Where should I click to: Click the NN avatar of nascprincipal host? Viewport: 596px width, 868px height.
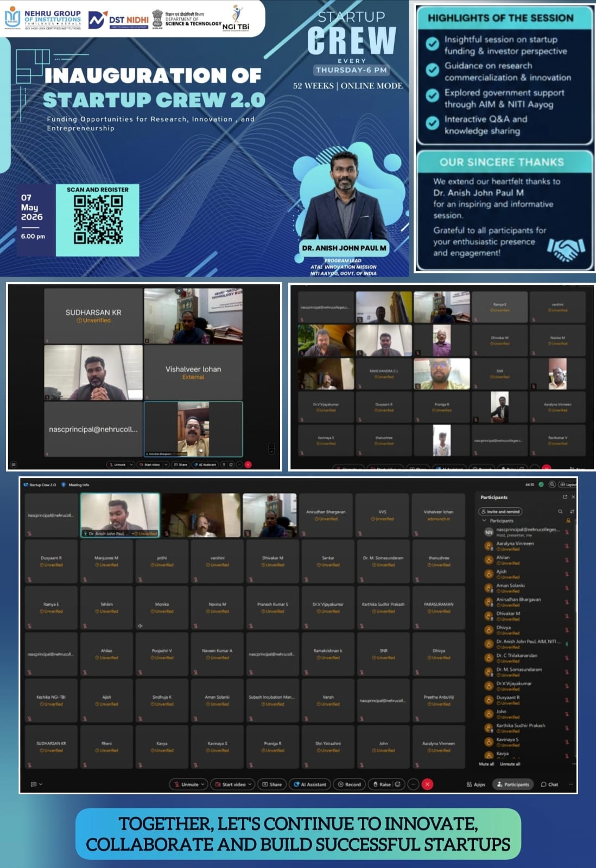489,532
